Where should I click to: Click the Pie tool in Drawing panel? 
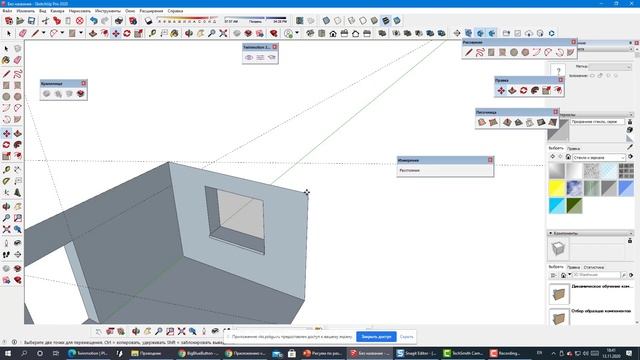[x=571, y=52]
